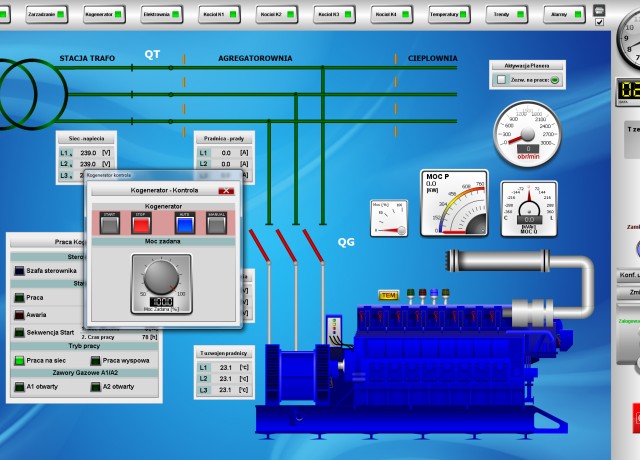Click the third red QG breaker switch
Viewport: 640px width, 460px height.
(313, 245)
